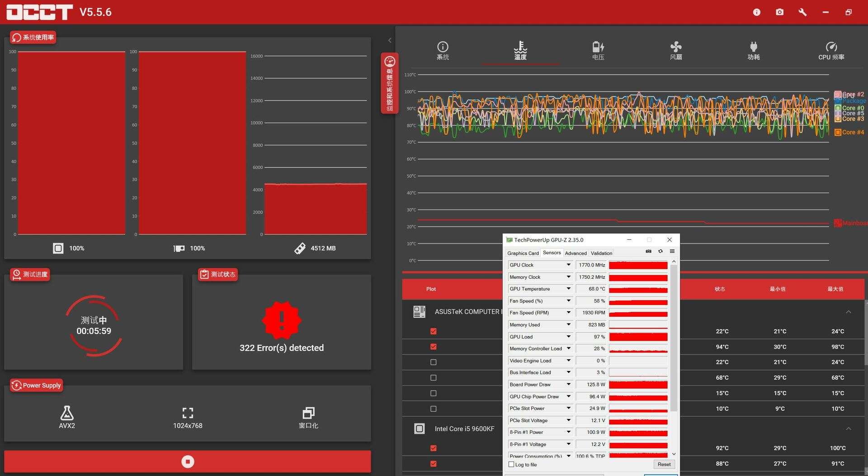Click the 系统使用率 panel header icon

(17, 38)
